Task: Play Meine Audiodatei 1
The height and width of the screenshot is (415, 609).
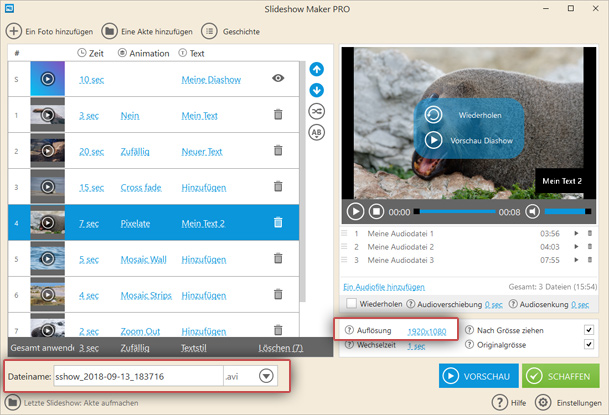Action: 576,233
